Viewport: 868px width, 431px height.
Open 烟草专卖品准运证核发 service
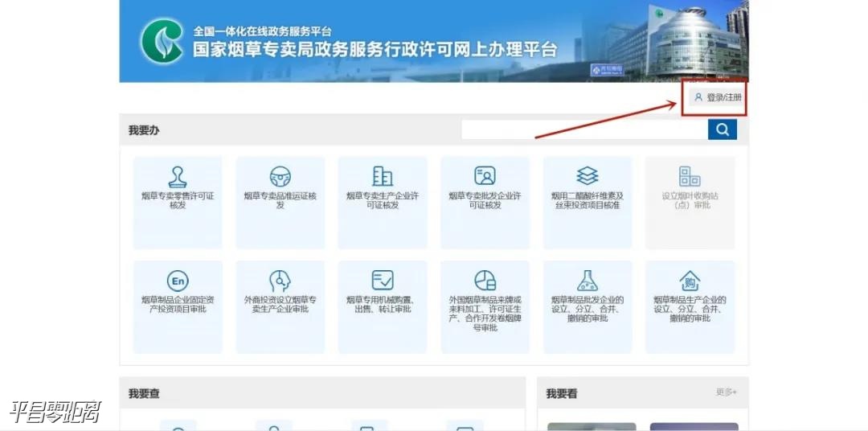(x=280, y=203)
